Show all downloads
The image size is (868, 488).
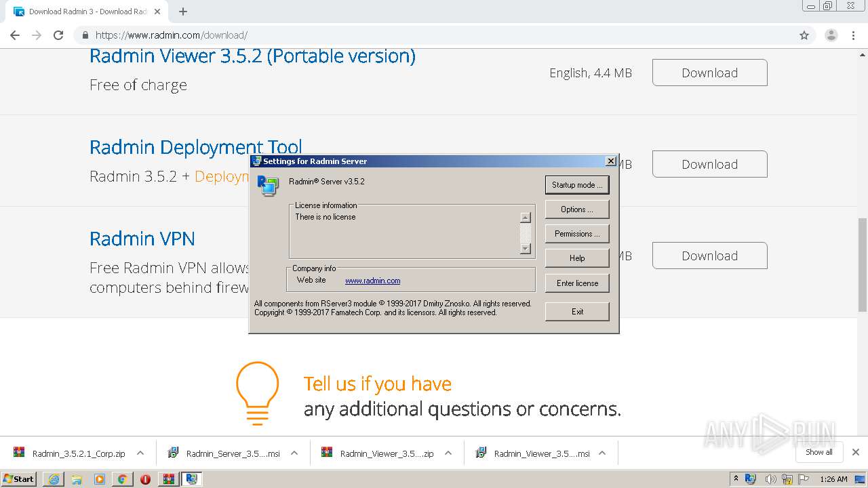(x=819, y=452)
